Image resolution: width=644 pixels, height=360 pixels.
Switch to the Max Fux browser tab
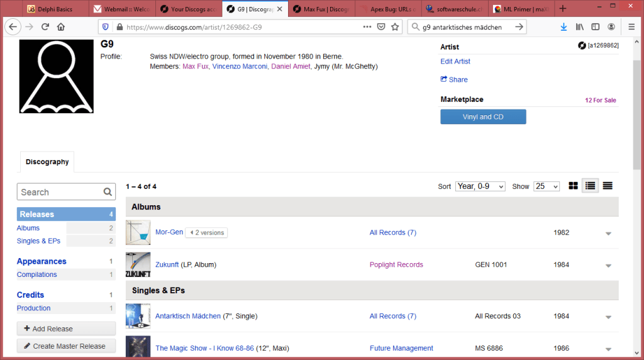pyautogui.click(x=320, y=9)
